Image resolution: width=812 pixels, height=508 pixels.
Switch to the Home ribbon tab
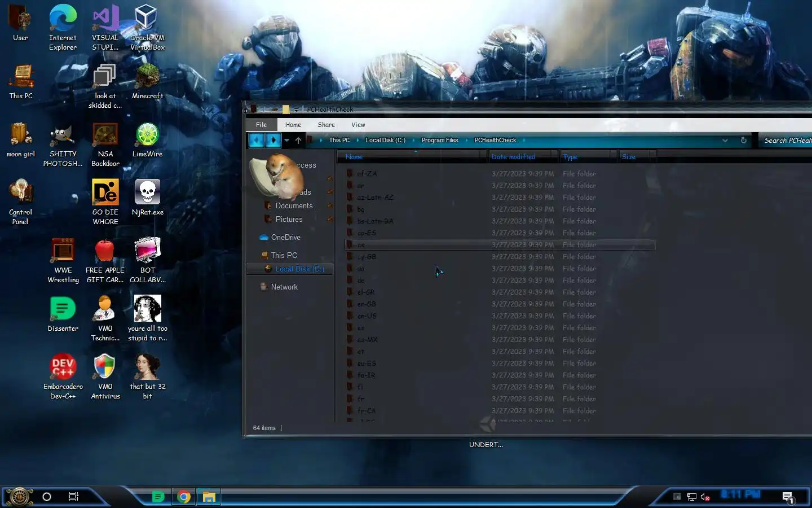coord(293,125)
